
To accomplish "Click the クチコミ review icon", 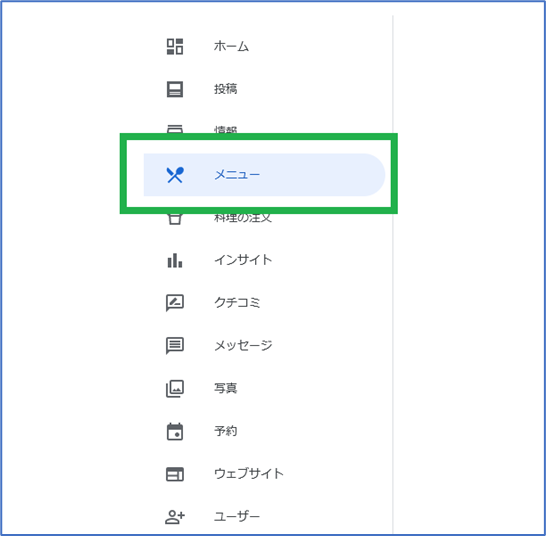I will tap(175, 303).
